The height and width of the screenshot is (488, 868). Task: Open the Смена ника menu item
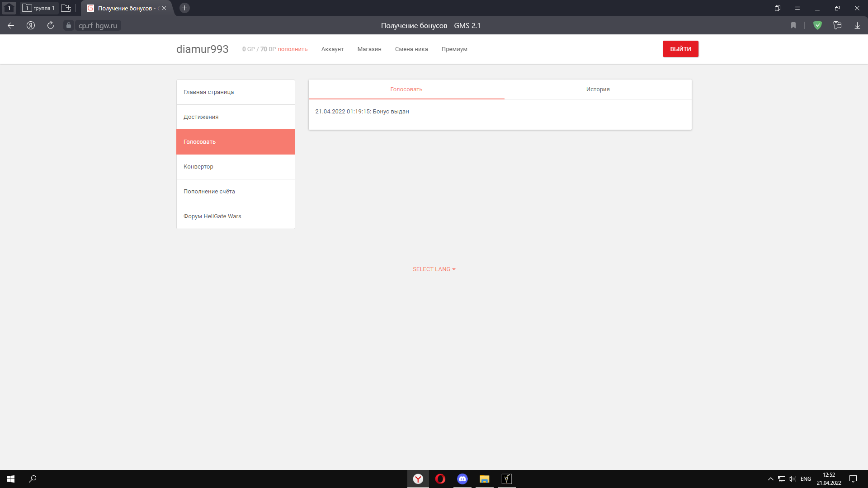411,49
